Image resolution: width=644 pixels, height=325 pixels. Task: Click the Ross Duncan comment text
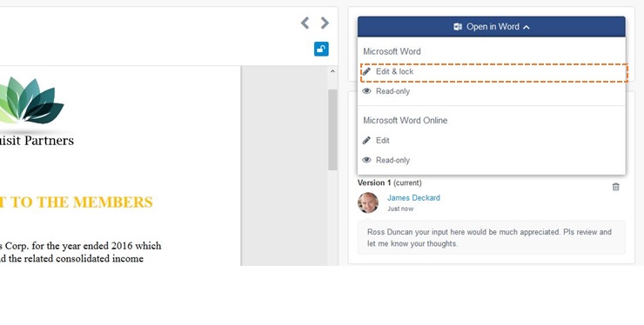coord(490,237)
